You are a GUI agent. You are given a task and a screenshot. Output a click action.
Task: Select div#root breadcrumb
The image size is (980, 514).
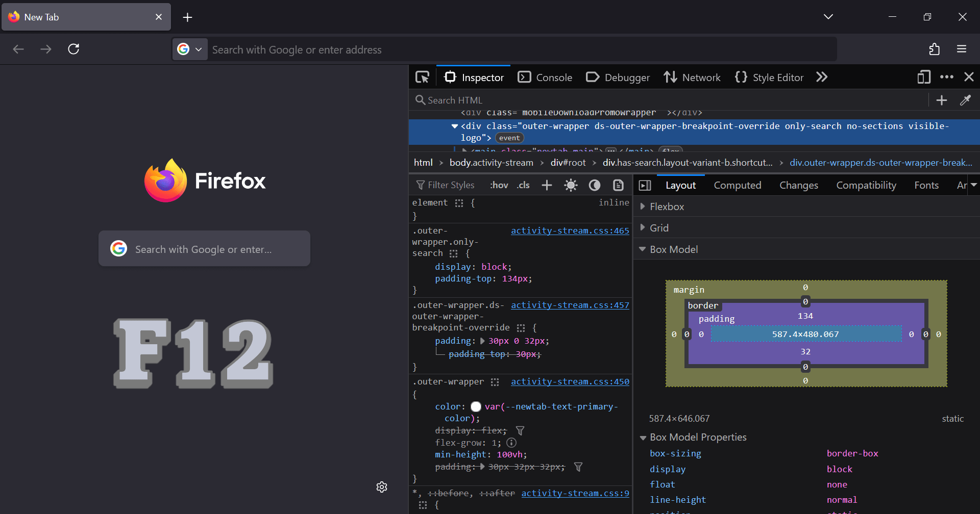point(568,163)
